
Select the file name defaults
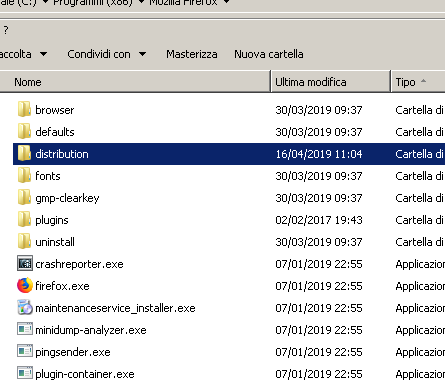[55, 132]
